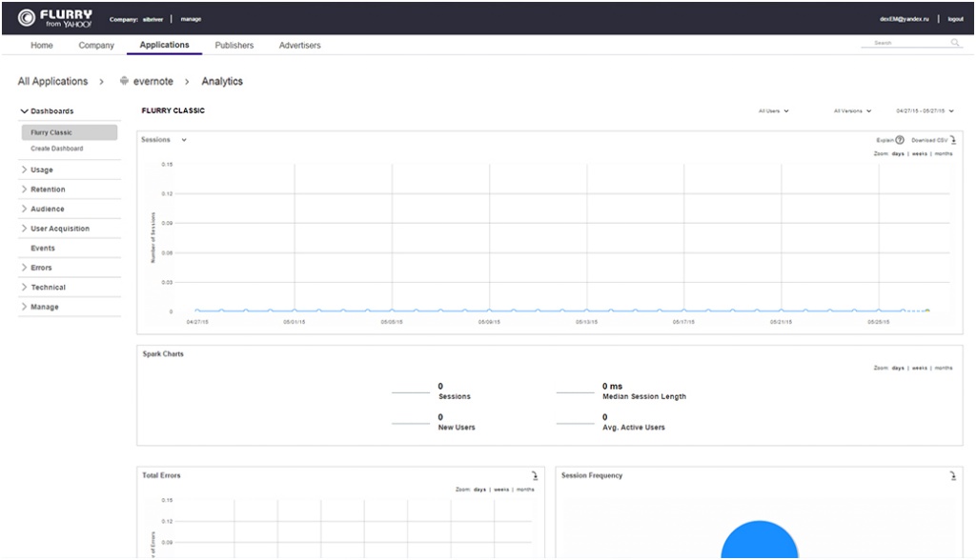Click the Sessions spark chart line

click(x=411, y=392)
